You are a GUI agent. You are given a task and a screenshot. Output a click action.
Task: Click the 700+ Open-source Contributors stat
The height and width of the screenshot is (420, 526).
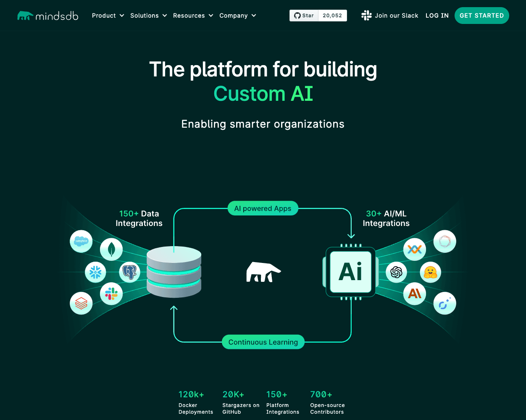click(x=327, y=402)
